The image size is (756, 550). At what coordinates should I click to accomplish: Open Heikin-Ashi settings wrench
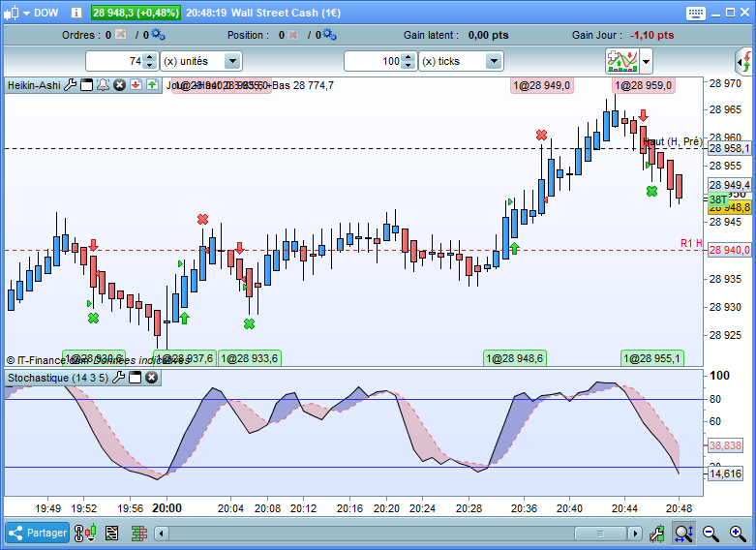point(71,85)
